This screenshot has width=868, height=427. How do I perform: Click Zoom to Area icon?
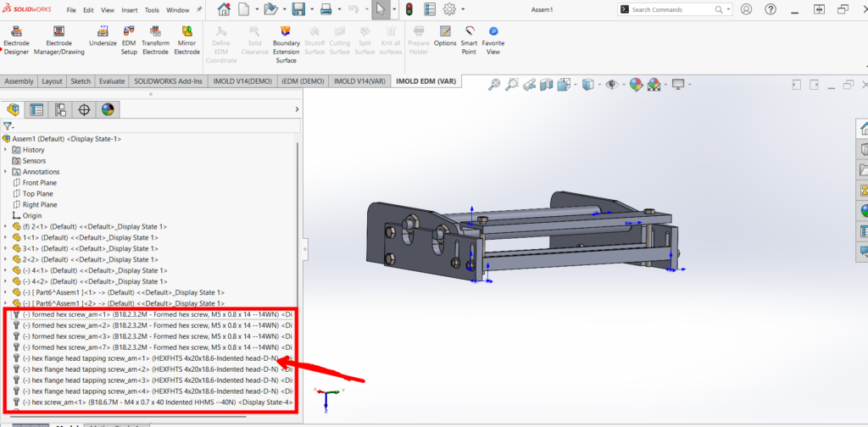click(x=512, y=84)
